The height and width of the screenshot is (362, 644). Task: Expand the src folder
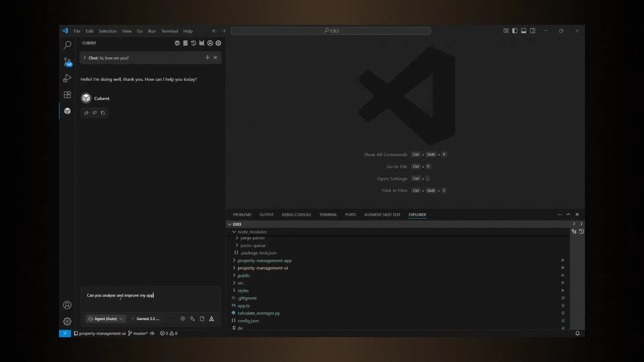234,283
